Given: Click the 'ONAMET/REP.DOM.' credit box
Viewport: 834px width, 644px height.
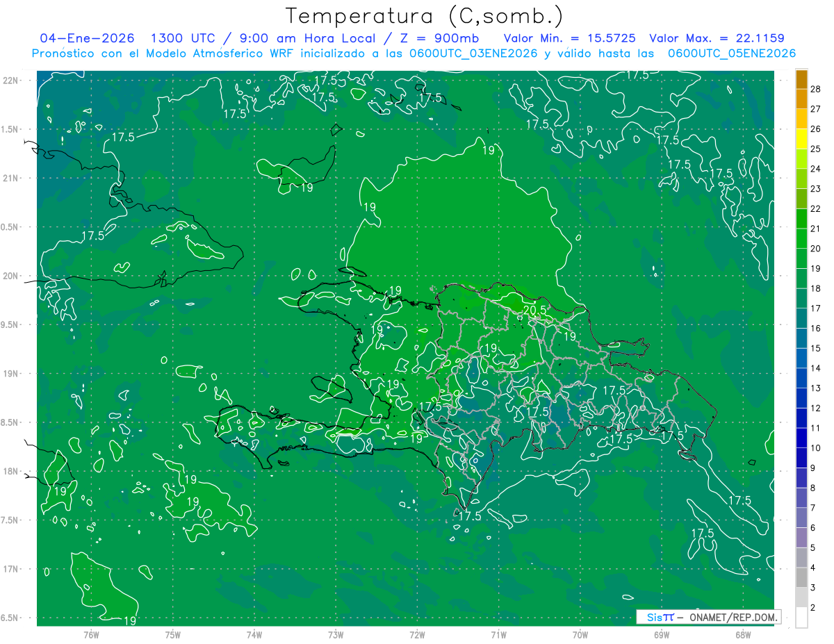Looking at the screenshot, I should [x=708, y=617].
